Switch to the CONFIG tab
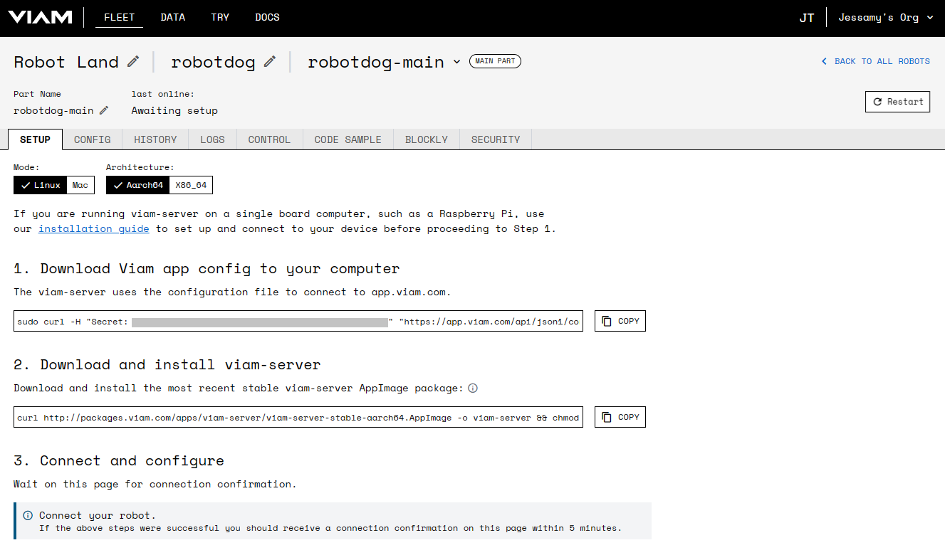The image size is (945, 560). coord(92,139)
